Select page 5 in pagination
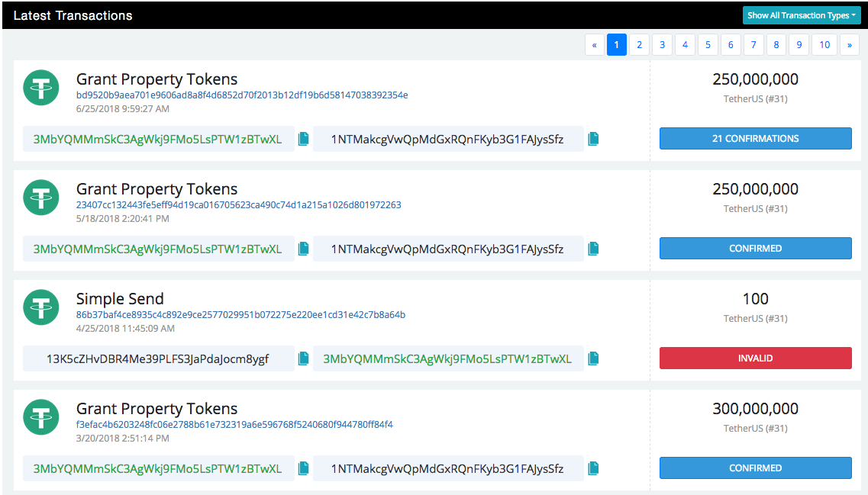The image size is (868, 495). (x=708, y=45)
